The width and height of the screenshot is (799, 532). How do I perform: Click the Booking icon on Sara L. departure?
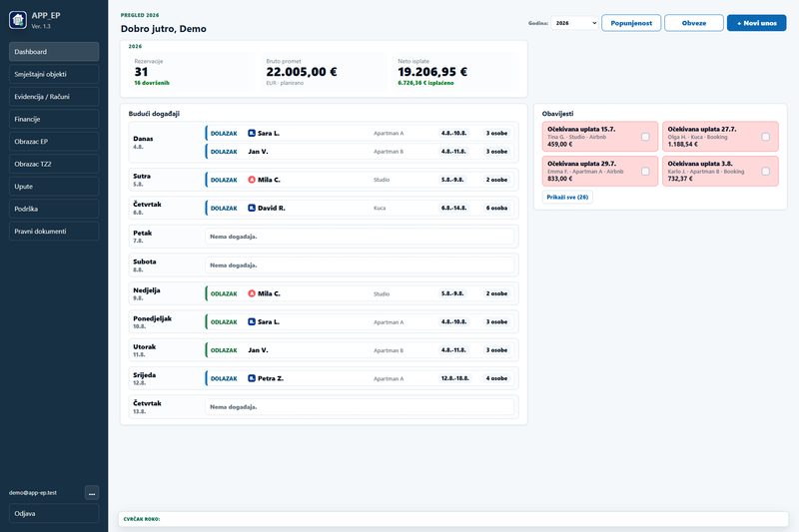pos(252,321)
